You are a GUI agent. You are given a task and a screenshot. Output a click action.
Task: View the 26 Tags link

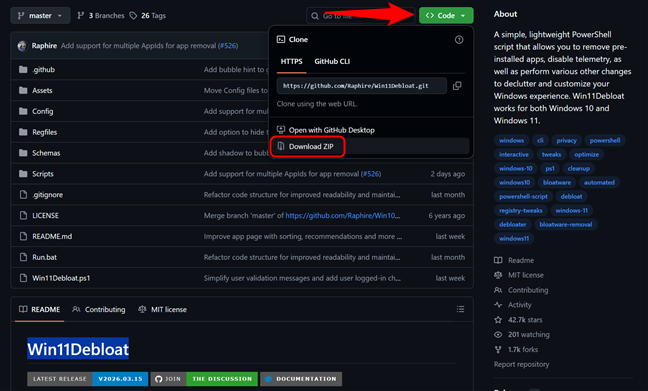(x=148, y=16)
